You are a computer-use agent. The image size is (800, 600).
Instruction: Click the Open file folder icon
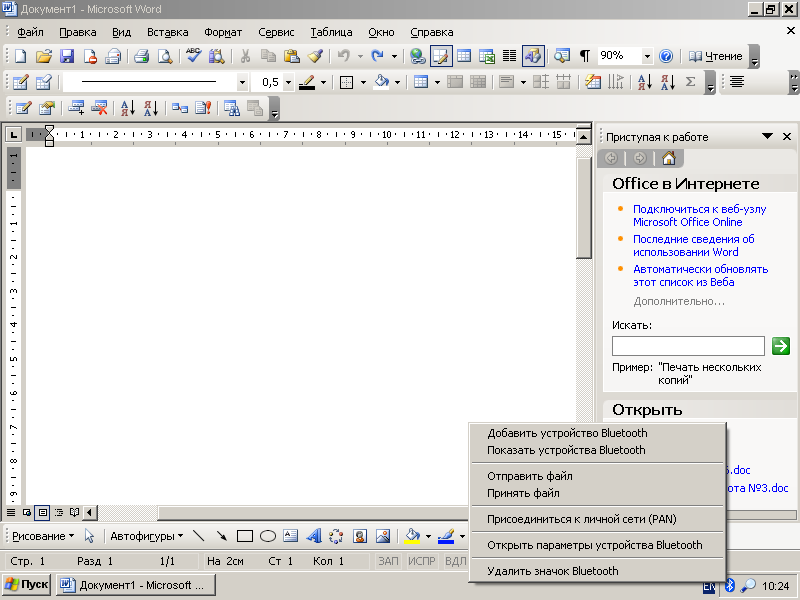tap(44, 56)
